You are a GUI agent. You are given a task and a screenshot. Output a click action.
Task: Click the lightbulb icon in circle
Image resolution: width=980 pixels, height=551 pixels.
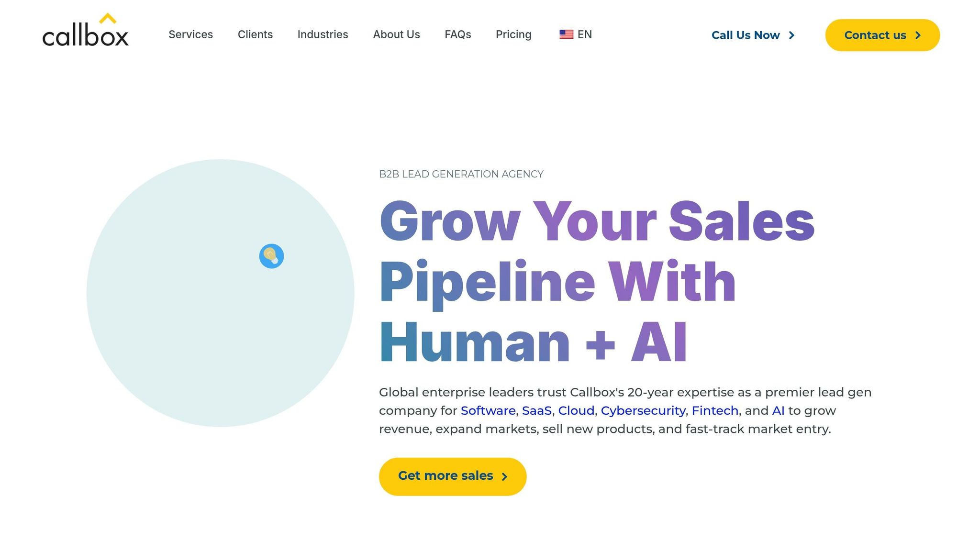pos(271,256)
